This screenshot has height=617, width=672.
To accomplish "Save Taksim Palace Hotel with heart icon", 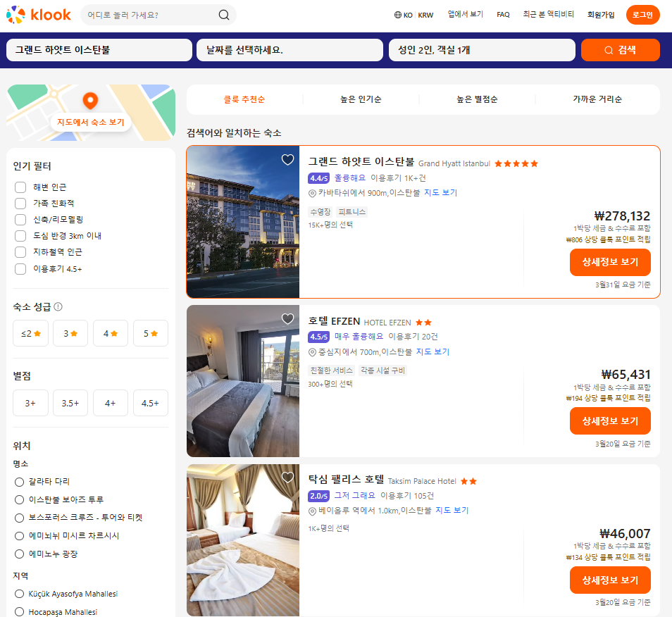I will (287, 478).
